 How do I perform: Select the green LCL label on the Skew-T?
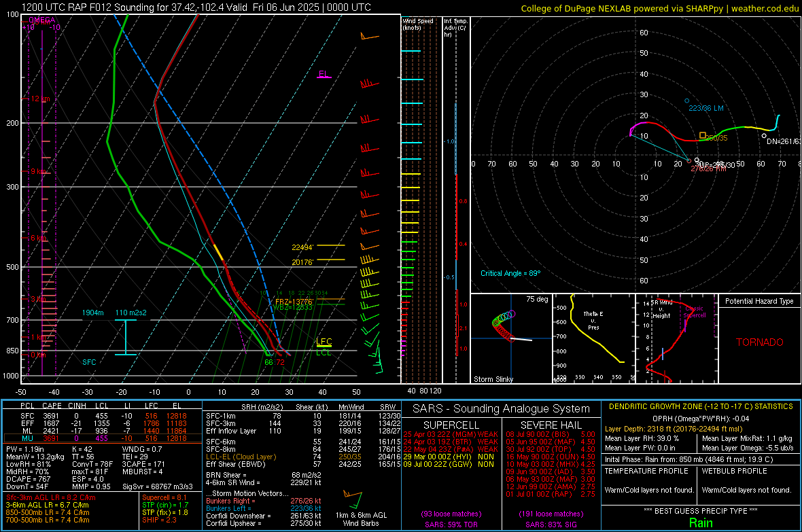[x=324, y=353]
